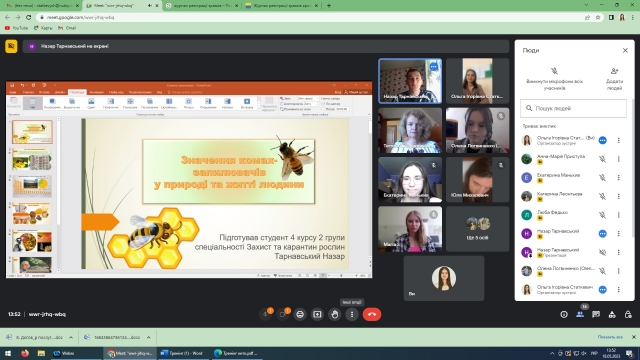
Task: Go back in browser history
Action: click(7, 18)
